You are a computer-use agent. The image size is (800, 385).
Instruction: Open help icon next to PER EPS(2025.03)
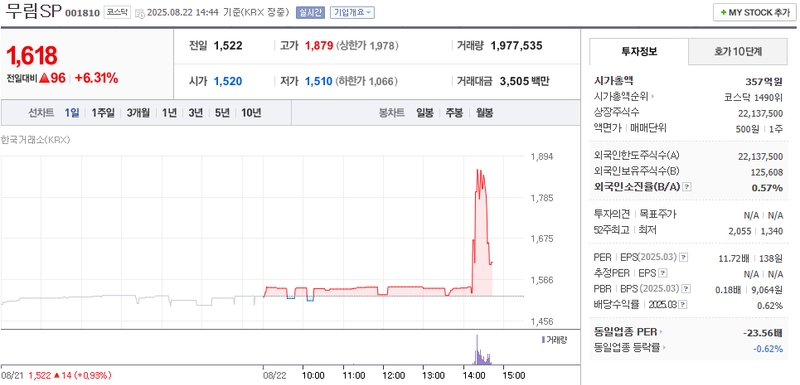tap(684, 257)
